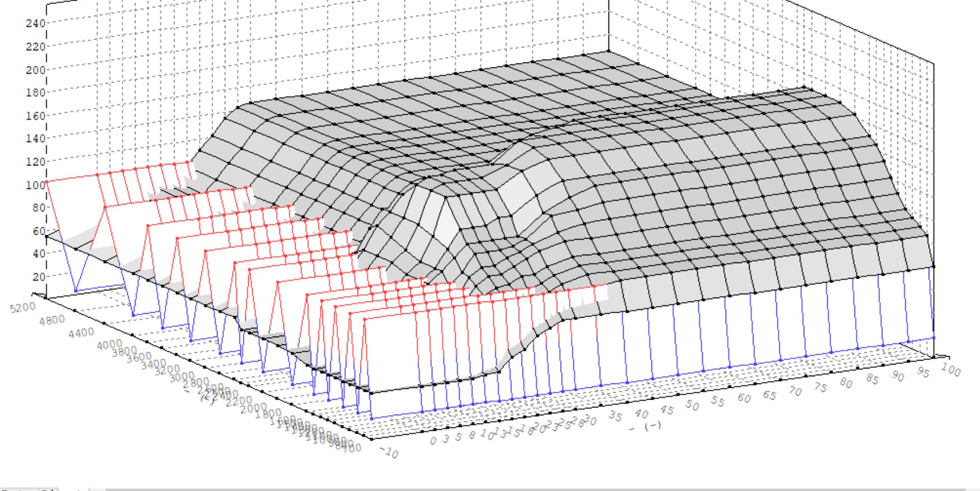This screenshot has width=980, height=491.
Task: Click the 75 label on the bottom axis
Action: pyautogui.click(x=820, y=387)
